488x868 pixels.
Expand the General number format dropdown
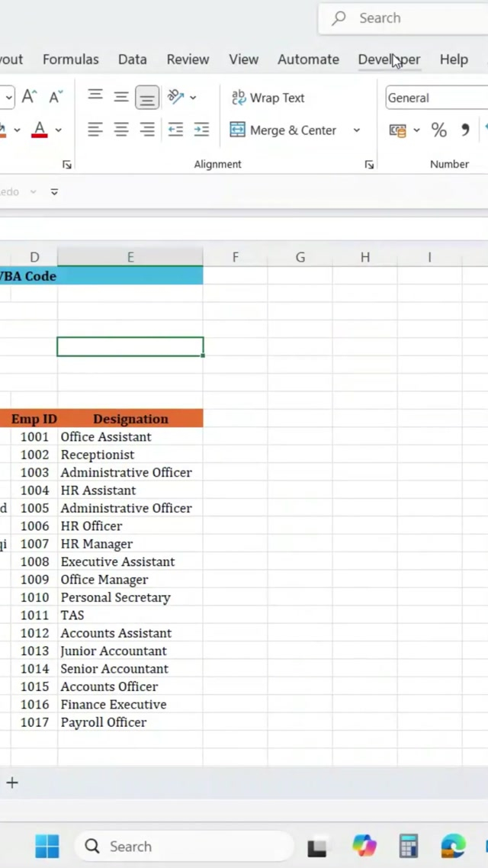[x=436, y=98]
